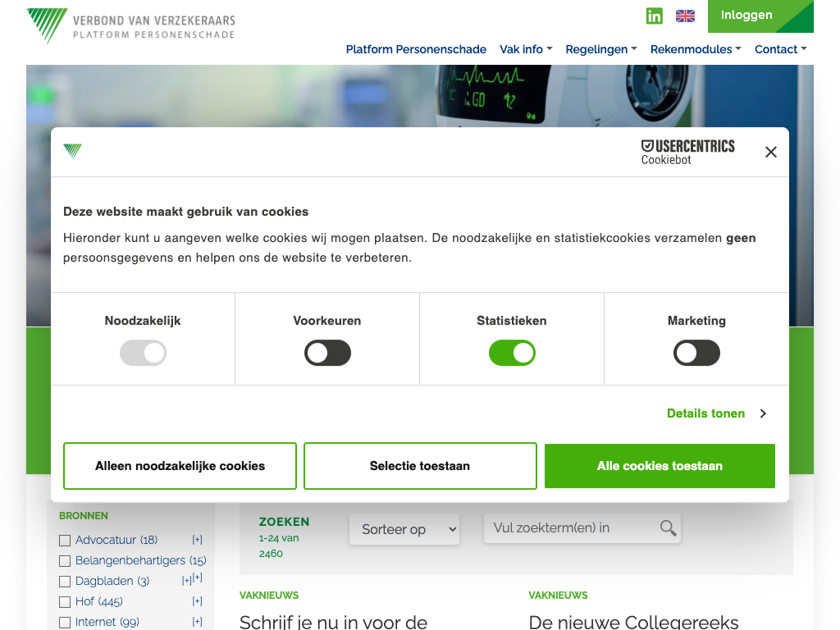
Task: Choose Alleen noodzakelijke cookies
Action: tap(180, 466)
